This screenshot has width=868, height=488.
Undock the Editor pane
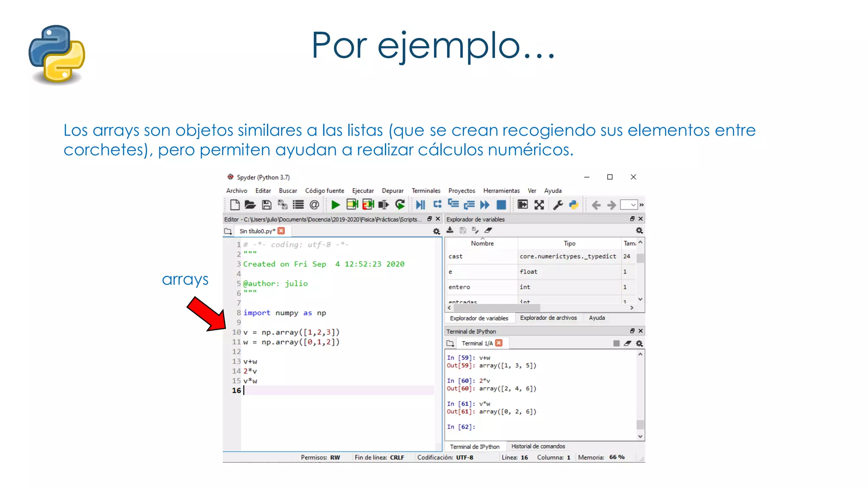coord(430,219)
